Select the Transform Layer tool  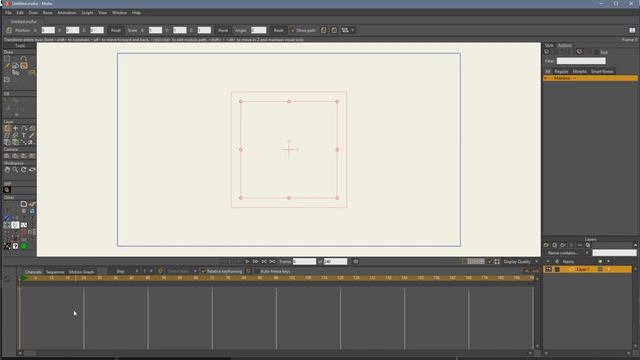click(x=7, y=128)
